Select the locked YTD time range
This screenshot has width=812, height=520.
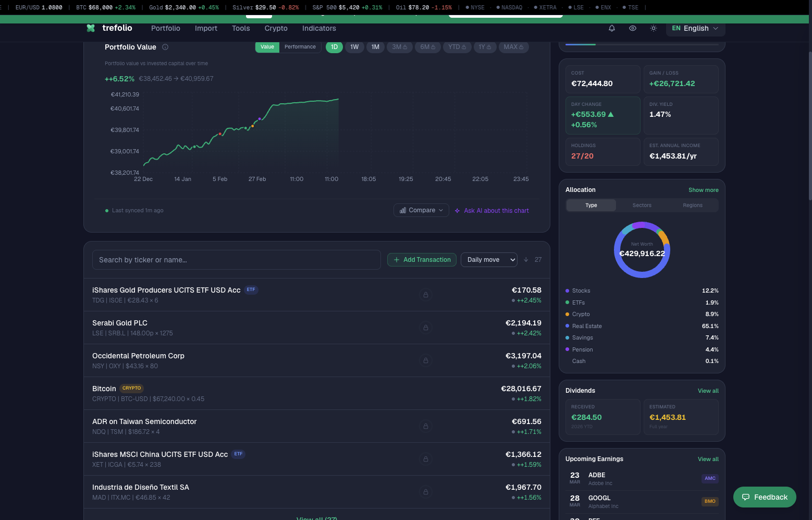(x=457, y=47)
